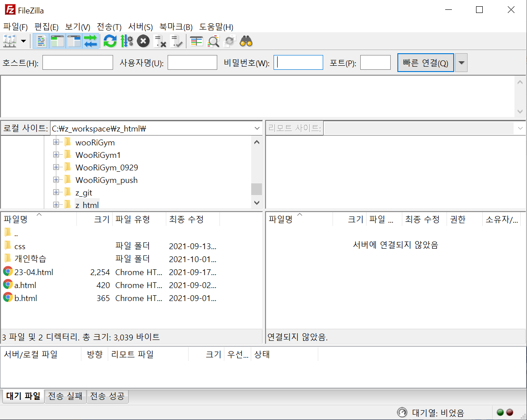Switch to 대기 파일 tab

pos(23,396)
